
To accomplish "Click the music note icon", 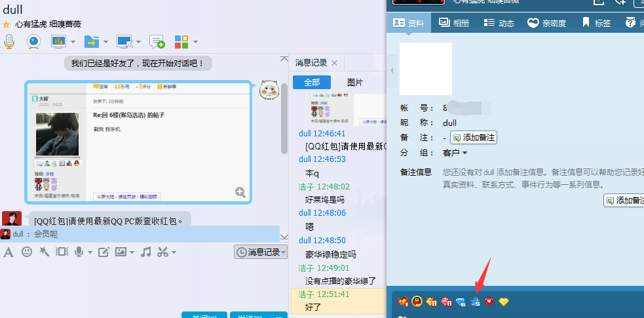I will tap(145, 252).
